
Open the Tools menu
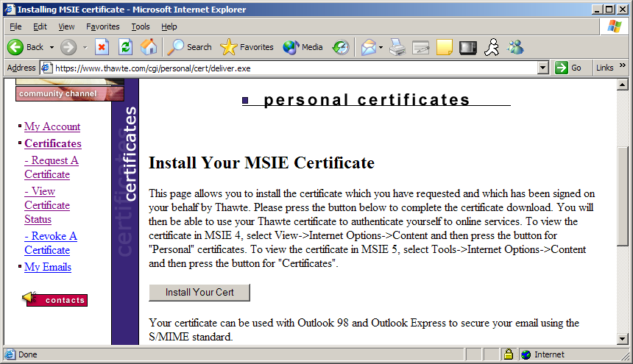[140, 26]
